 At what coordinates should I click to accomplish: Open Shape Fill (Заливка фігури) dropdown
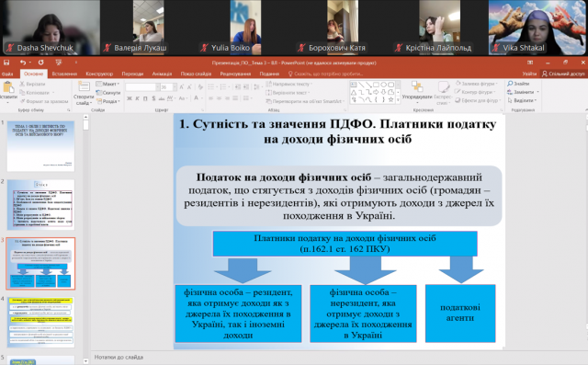[x=477, y=84]
